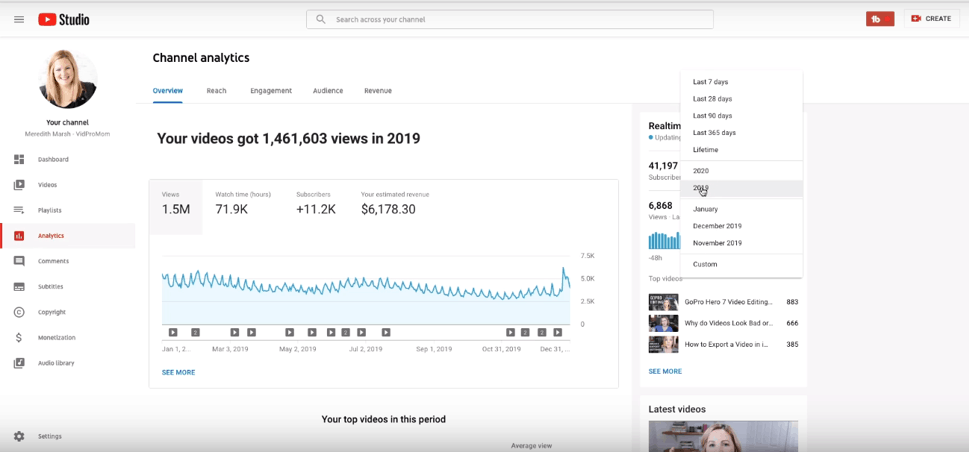Choose 'Custom' date range option

point(742,264)
